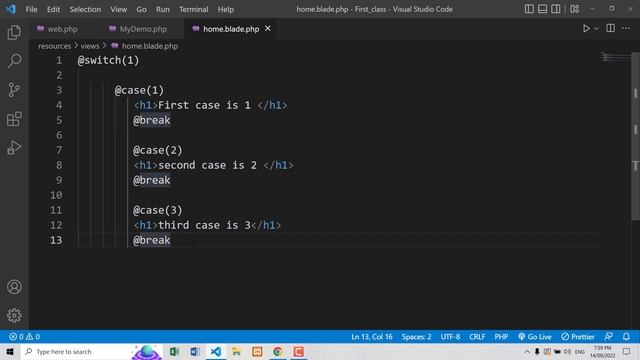640x360 pixels.
Task: Run the file with the play icon
Action: 586,29
